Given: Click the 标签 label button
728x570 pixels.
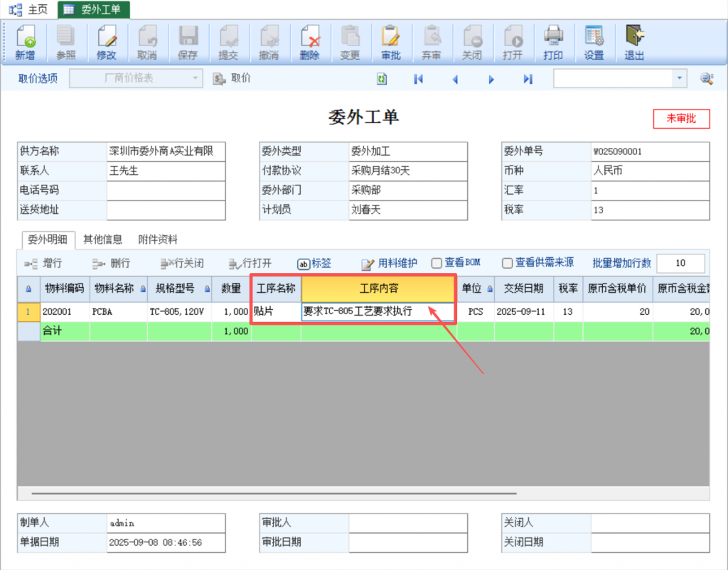Looking at the screenshot, I should [314, 263].
